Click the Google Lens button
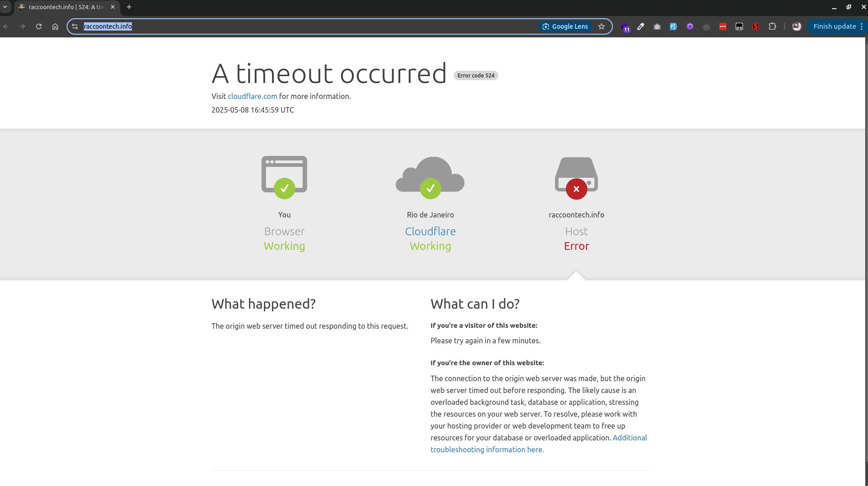Image resolution: width=868 pixels, height=486 pixels. coord(565,26)
